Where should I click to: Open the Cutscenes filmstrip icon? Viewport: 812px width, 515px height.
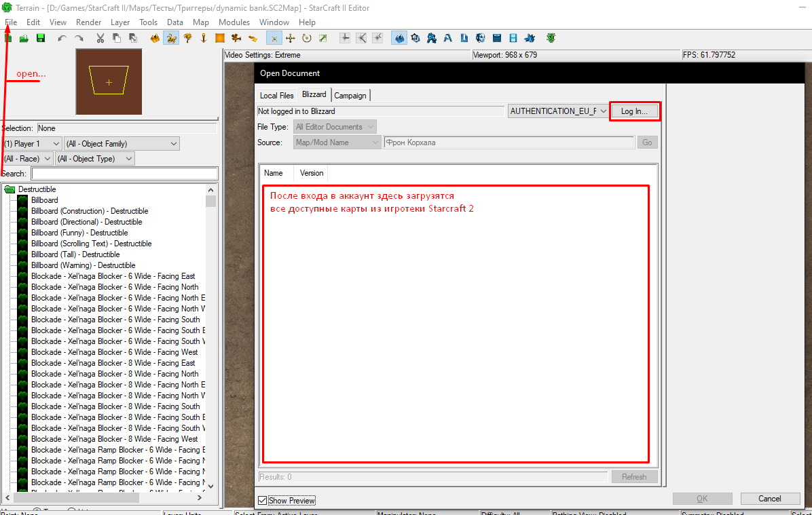(513, 38)
